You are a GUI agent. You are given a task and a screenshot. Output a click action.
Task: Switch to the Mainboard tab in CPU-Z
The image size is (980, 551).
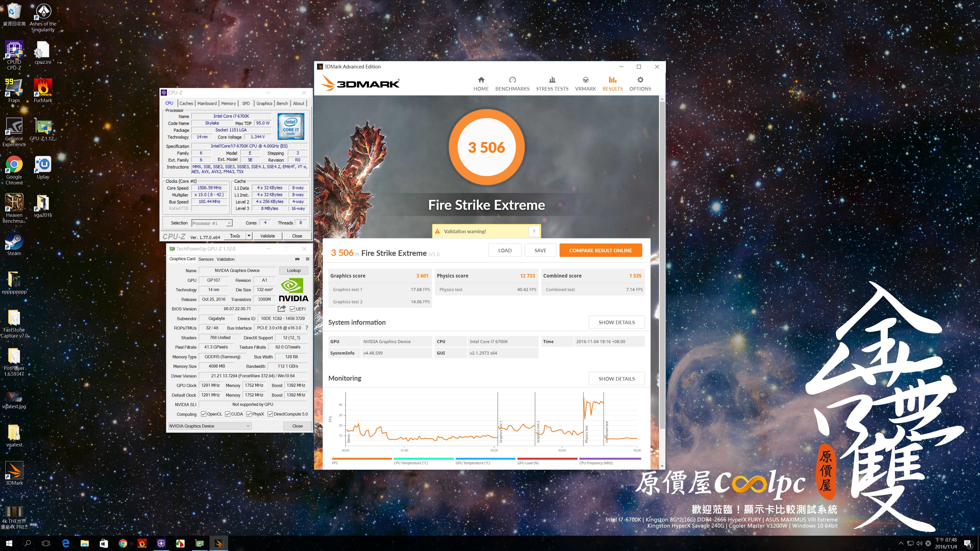207,103
